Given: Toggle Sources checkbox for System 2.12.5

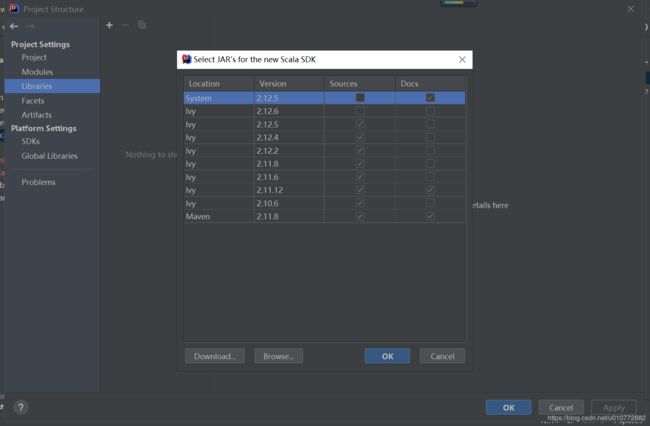Looking at the screenshot, I should pyautogui.click(x=360, y=98).
